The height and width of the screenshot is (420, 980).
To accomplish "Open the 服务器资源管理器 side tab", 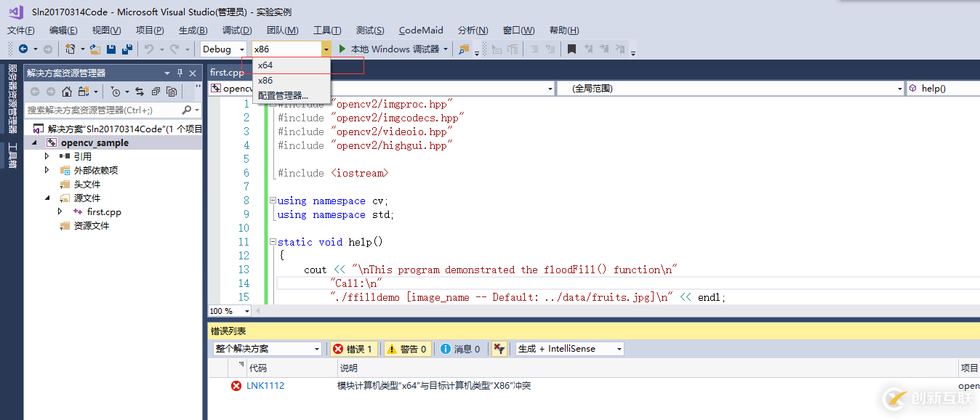I will pos(12,100).
